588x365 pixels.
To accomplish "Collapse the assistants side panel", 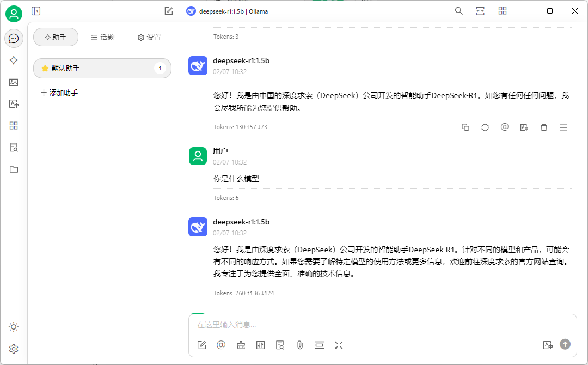I will click(x=36, y=11).
